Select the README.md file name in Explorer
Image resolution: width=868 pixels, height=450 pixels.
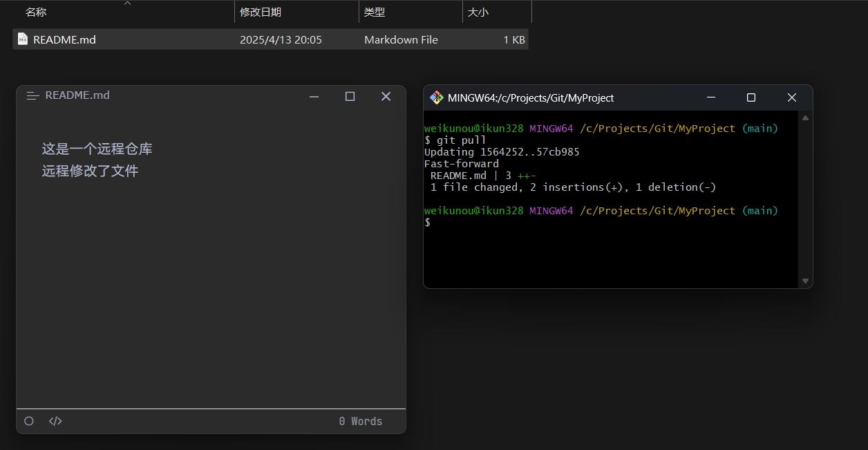64,39
